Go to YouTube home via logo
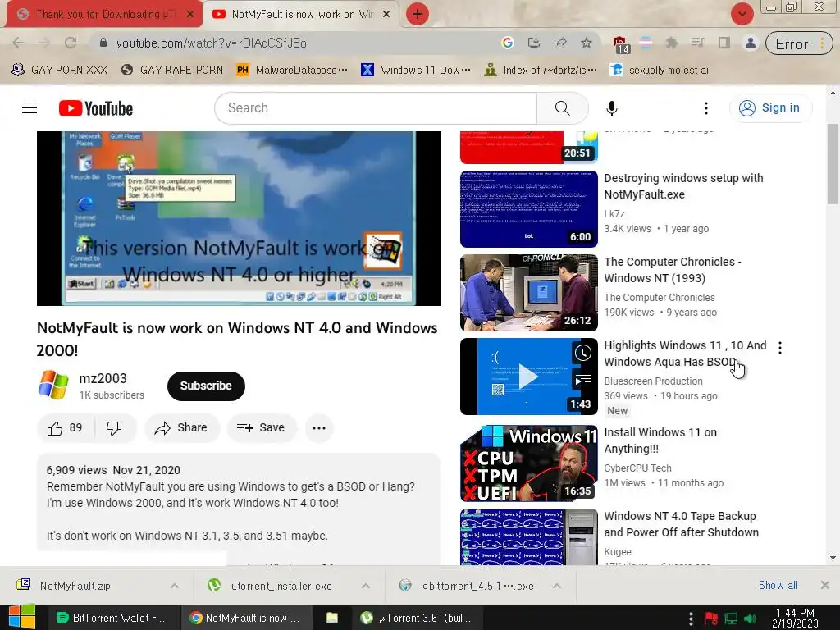The image size is (840, 630). click(x=96, y=108)
